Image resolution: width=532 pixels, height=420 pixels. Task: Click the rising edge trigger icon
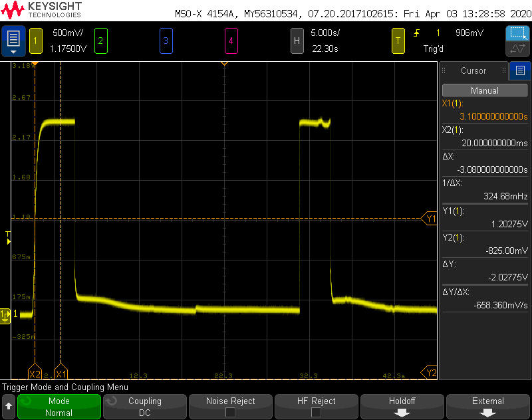point(417,33)
